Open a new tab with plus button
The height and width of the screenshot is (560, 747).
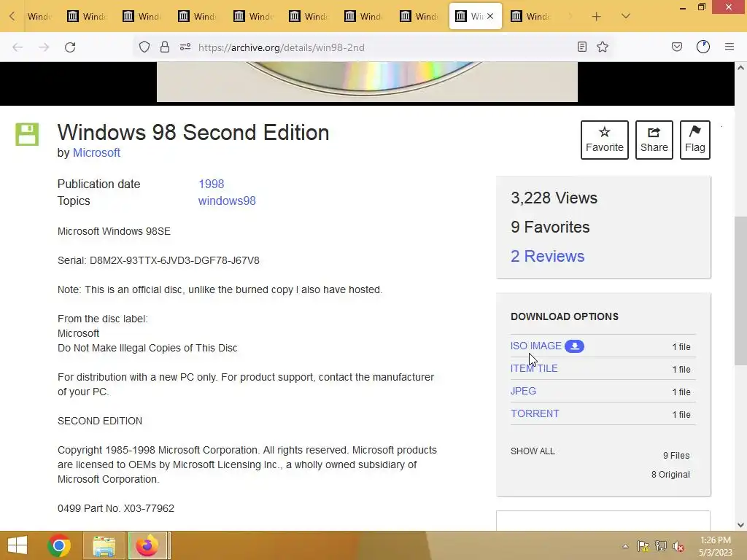(x=596, y=17)
